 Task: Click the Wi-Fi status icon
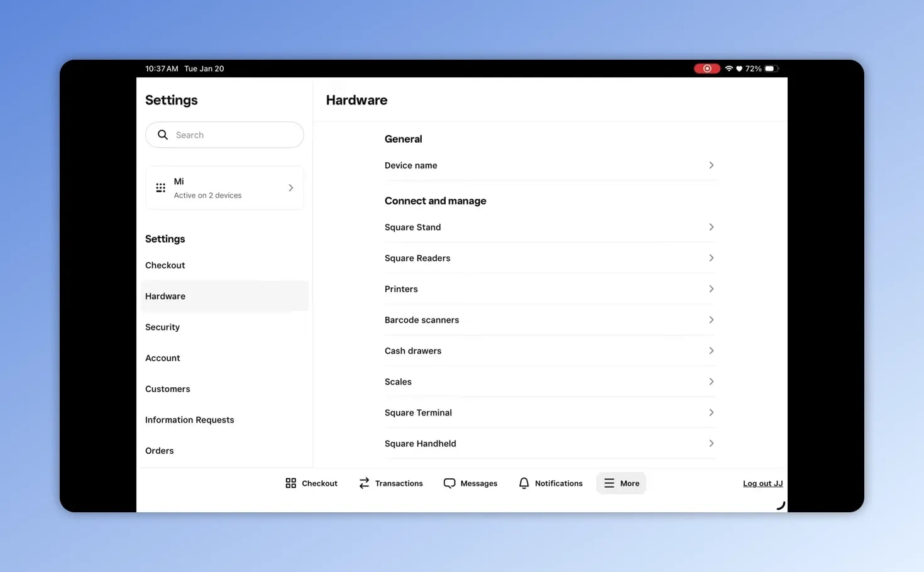coord(729,69)
